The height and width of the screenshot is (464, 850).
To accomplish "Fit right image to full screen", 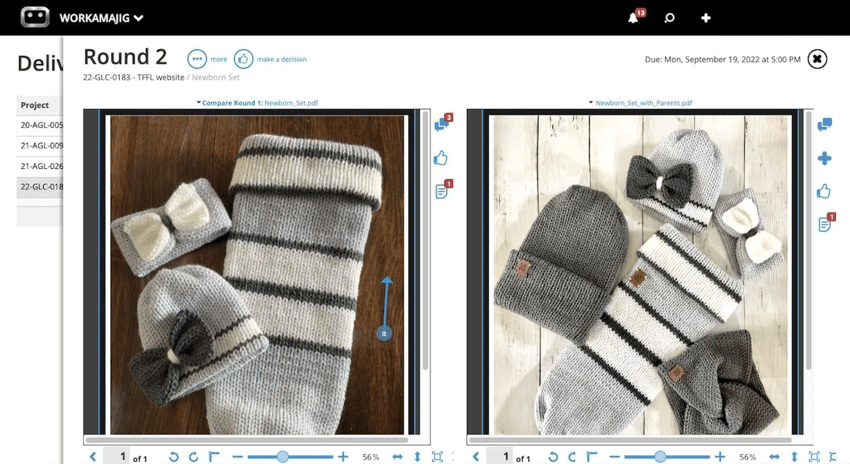I will click(814, 457).
